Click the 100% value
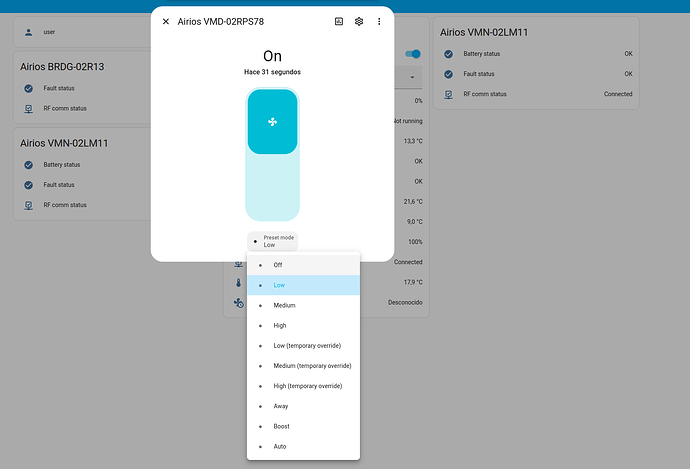690x469 pixels. (415, 242)
